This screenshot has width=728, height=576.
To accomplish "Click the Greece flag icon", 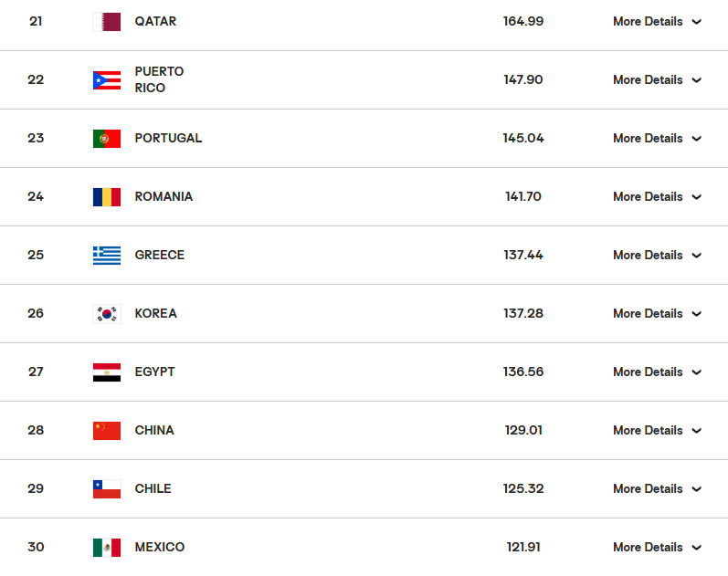I will tap(107, 256).
